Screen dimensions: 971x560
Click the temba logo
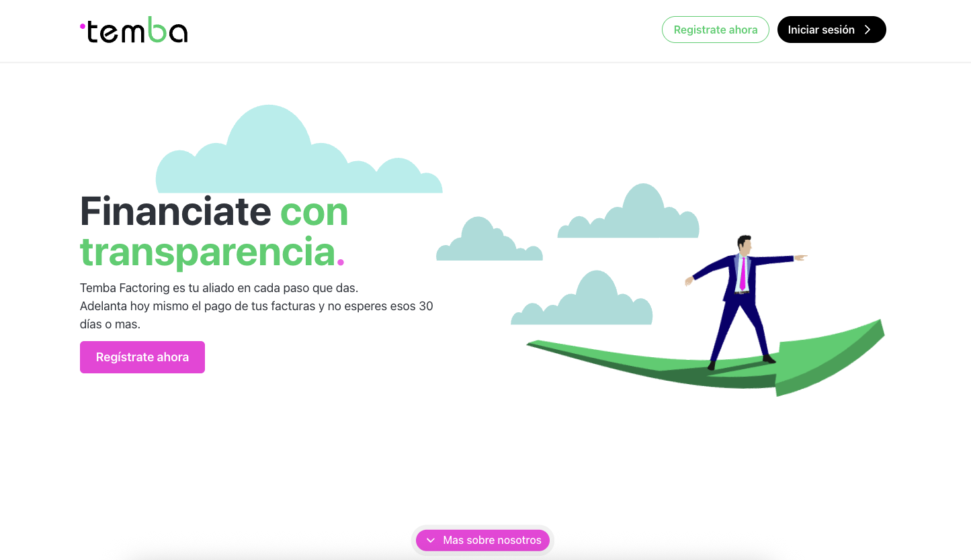coord(134,30)
